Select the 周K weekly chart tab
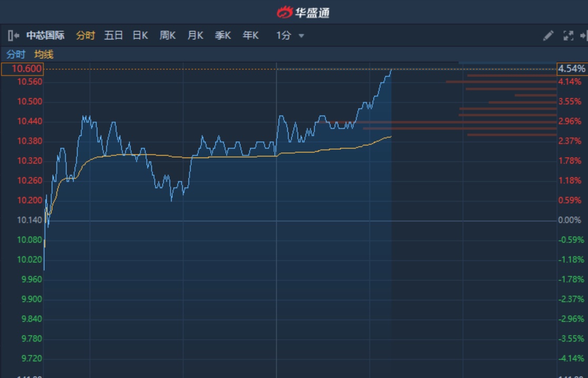The height and width of the screenshot is (378, 588). (x=168, y=36)
